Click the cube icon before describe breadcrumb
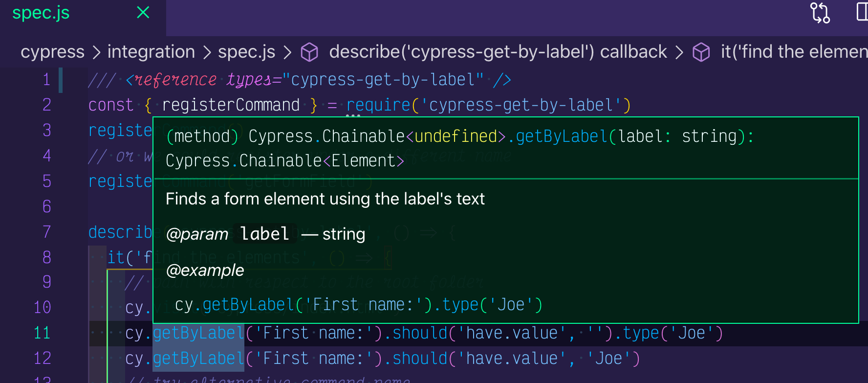 (x=309, y=52)
